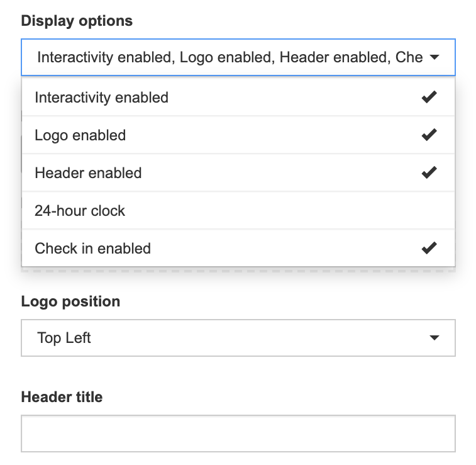Click the checkmark beside Interactivity enabled
476x465 pixels.
pos(429,97)
